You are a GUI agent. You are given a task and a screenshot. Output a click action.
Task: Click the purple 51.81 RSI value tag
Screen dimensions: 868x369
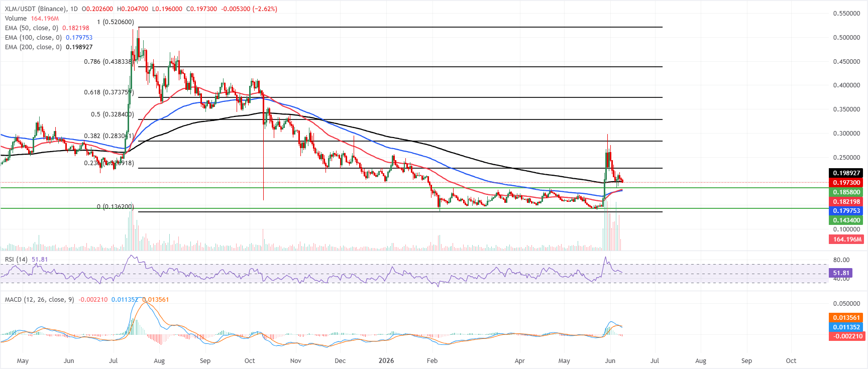tap(841, 274)
